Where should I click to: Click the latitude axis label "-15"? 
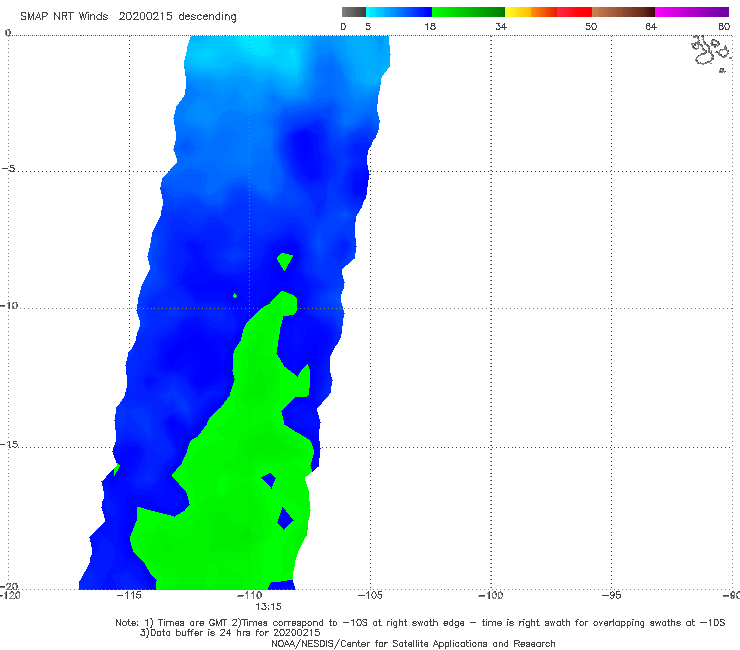(x=9, y=444)
